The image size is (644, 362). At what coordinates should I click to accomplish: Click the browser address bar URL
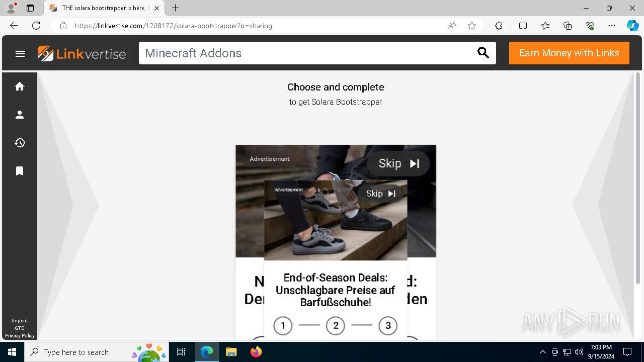[174, 26]
